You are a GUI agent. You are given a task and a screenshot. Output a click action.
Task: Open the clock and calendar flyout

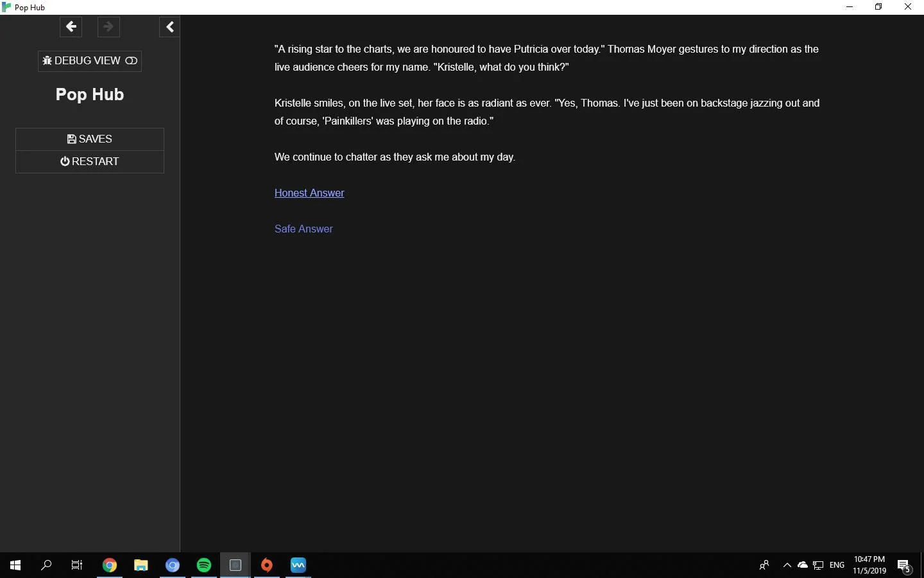[x=869, y=565]
